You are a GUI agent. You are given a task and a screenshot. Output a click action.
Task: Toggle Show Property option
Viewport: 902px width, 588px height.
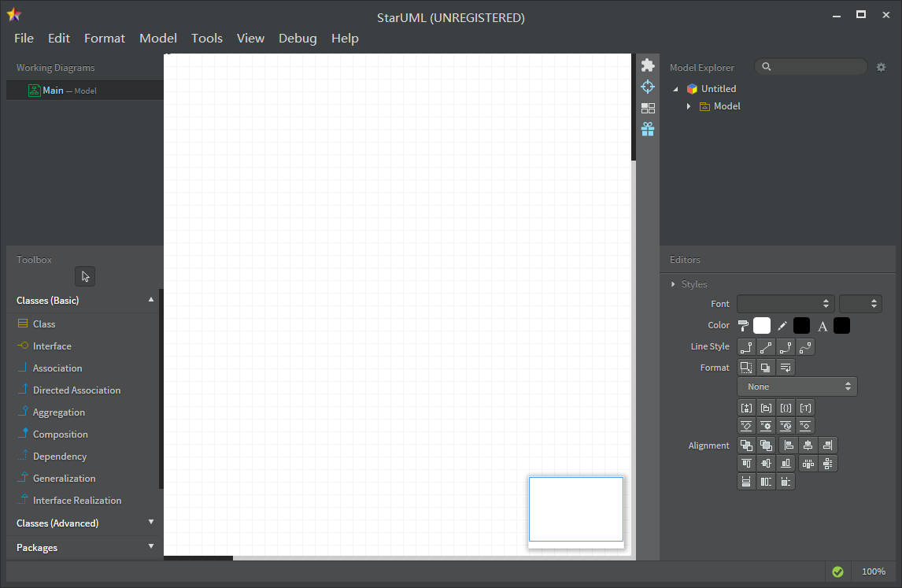tap(786, 408)
